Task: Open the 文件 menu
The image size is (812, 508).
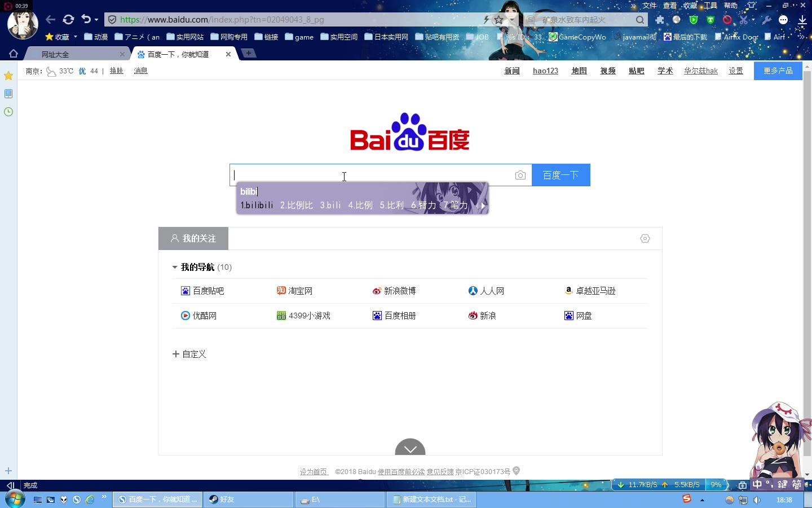Action: [650, 5]
